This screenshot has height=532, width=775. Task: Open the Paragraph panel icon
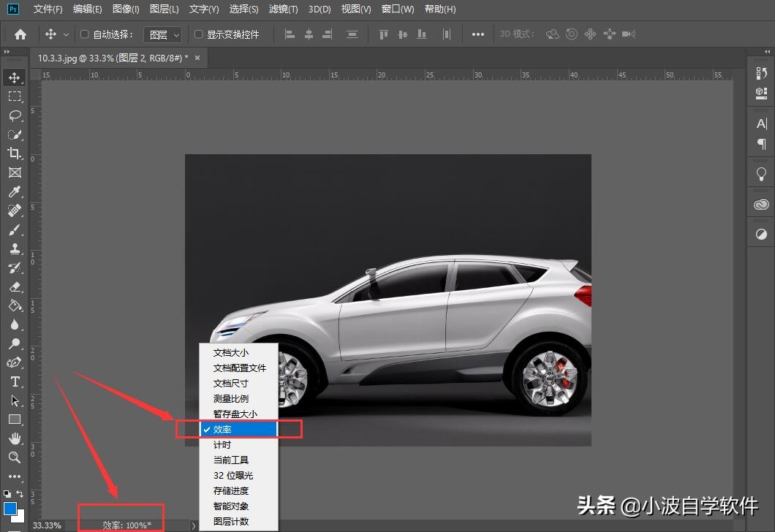tap(761, 144)
